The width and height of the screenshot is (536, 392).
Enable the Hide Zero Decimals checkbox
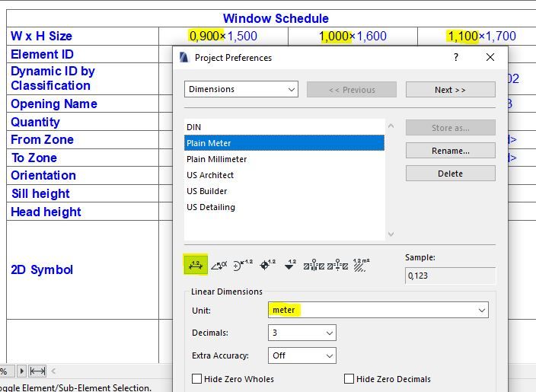[x=349, y=378]
